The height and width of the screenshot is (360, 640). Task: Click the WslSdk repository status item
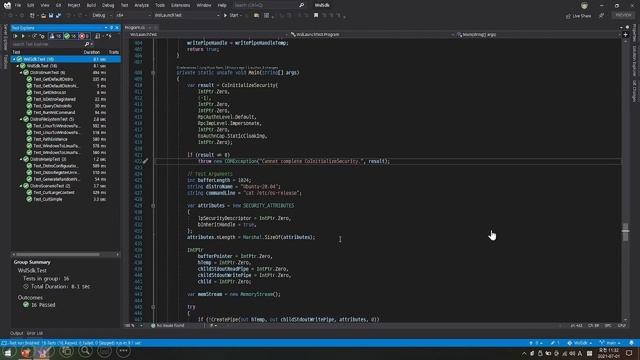(x=580, y=343)
